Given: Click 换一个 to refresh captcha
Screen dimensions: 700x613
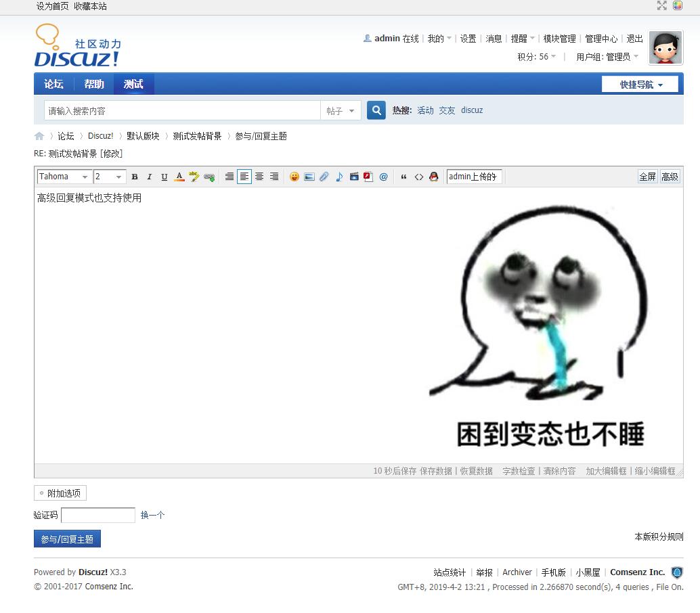Looking at the screenshot, I should pyautogui.click(x=153, y=515).
